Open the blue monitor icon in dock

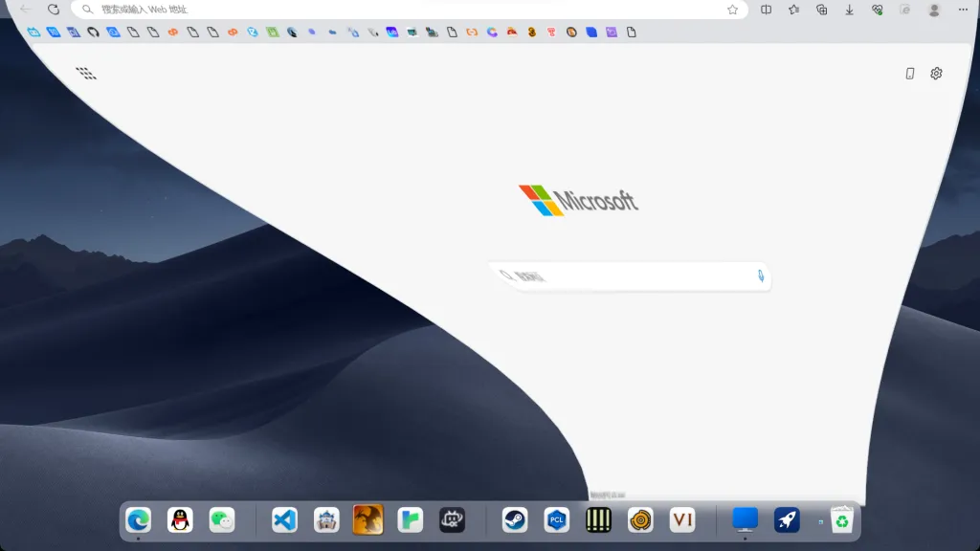pos(745,519)
